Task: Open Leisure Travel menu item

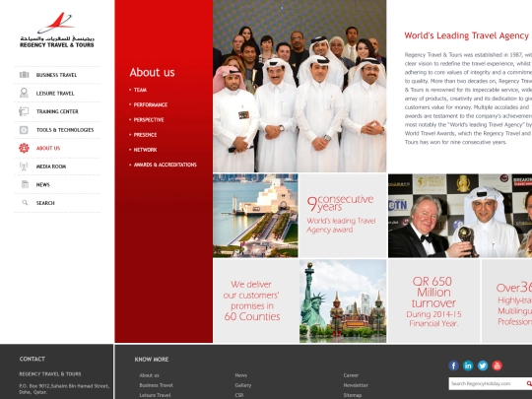Action: 55,94
